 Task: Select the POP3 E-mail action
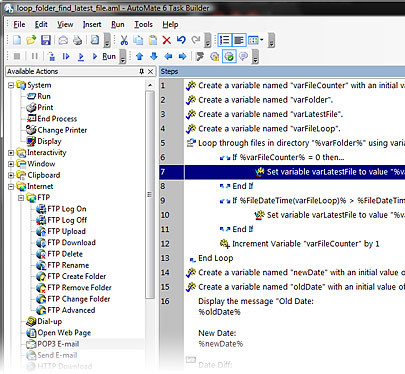click(53, 344)
